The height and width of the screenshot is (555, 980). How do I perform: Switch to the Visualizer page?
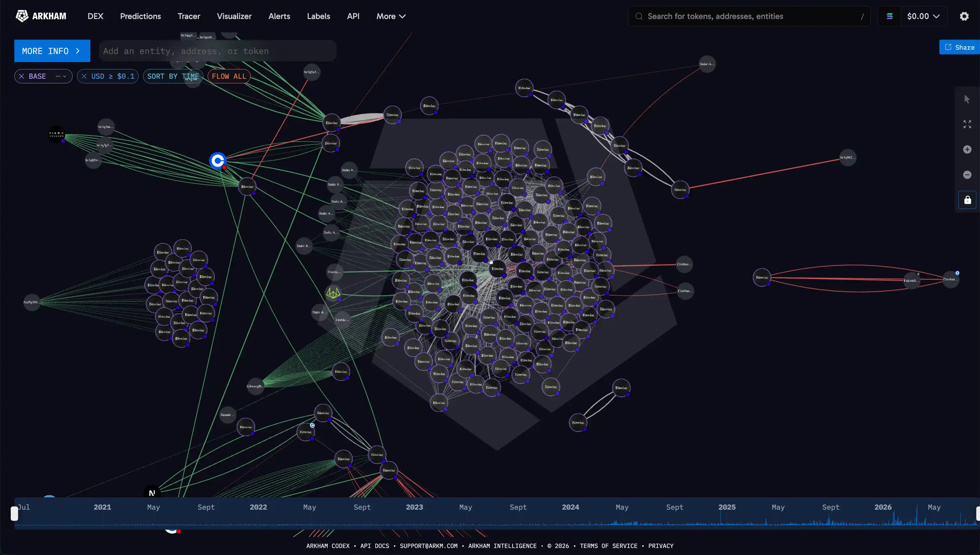coord(234,16)
